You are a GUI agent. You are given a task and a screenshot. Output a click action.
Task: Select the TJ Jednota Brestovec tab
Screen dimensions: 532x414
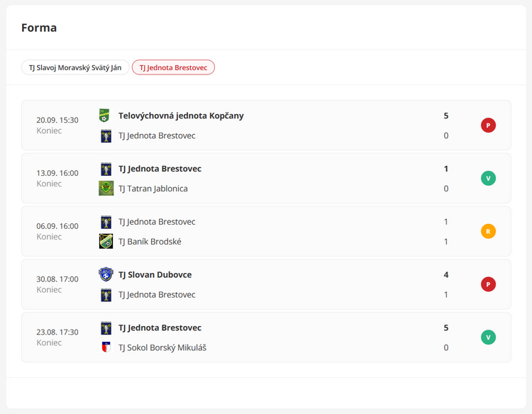coord(173,67)
